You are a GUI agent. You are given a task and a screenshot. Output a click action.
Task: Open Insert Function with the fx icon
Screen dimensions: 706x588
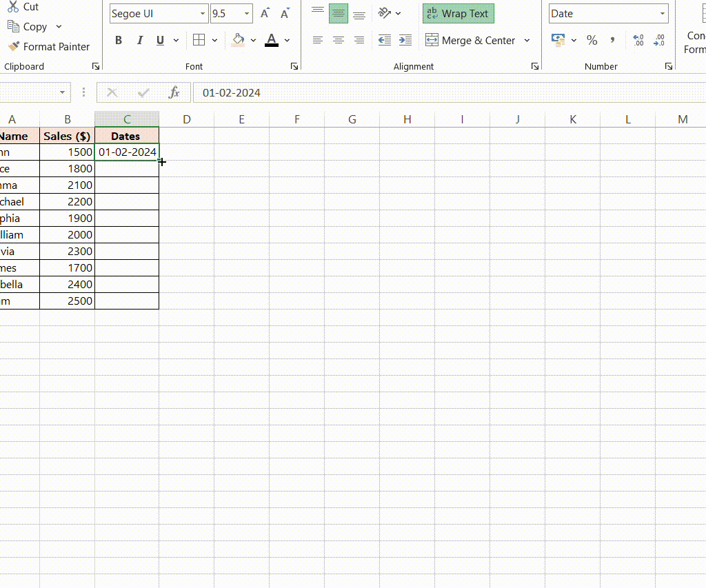tap(174, 92)
